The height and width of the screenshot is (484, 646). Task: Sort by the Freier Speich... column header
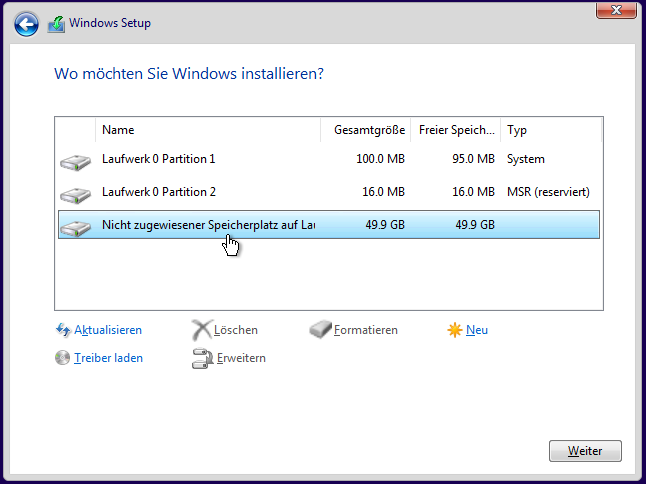pos(456,130)
